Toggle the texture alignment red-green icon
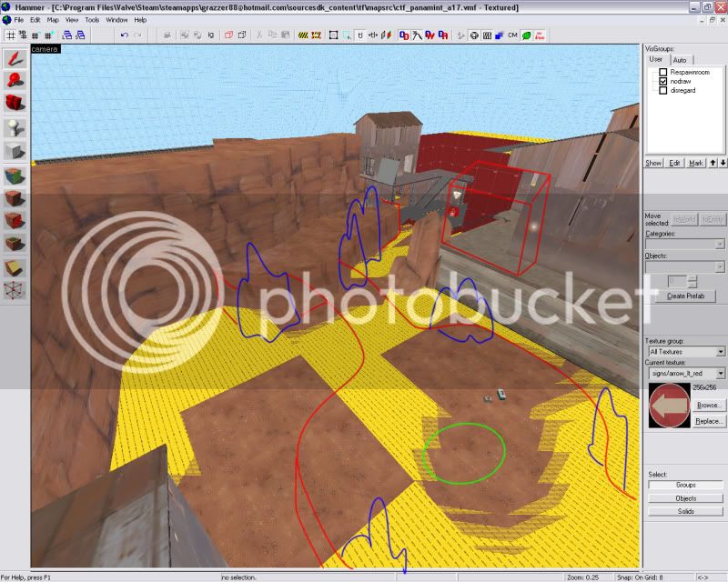 tap(386, 35)
